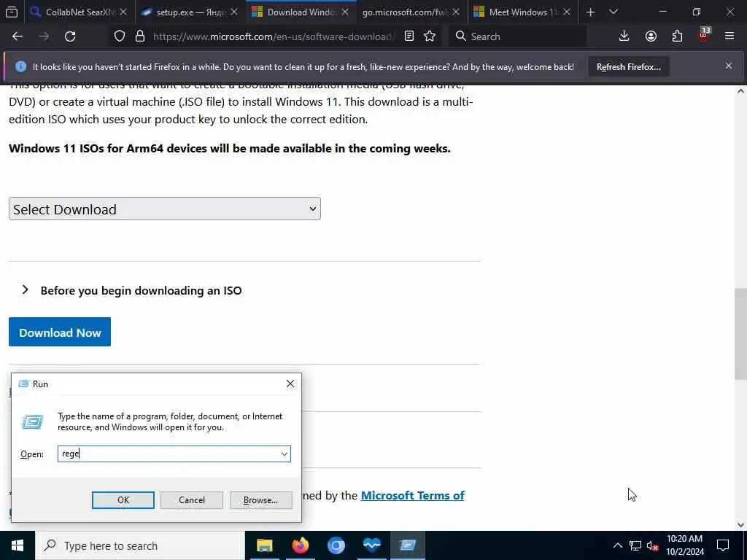The image size is (747, 560).
Task: Click the Refresh Firefox button
Action: tap(628, 66)
